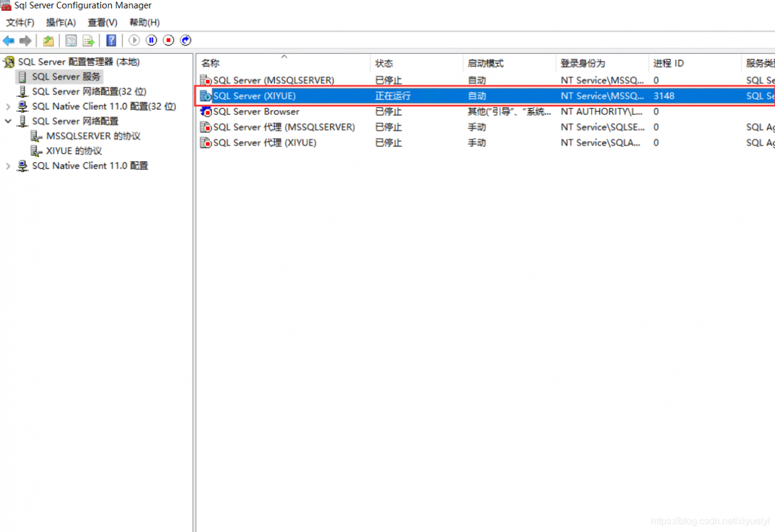
Task: Click the title bar Sql Server Configuration Manager icon
Action: pyautogui.click(x=5, y=6)
